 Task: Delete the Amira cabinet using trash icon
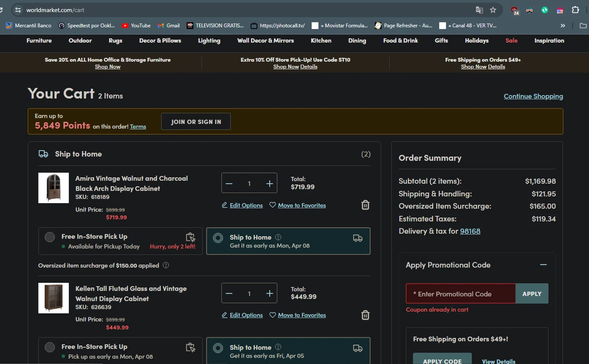pyautogui.click(x=365, y=205)
